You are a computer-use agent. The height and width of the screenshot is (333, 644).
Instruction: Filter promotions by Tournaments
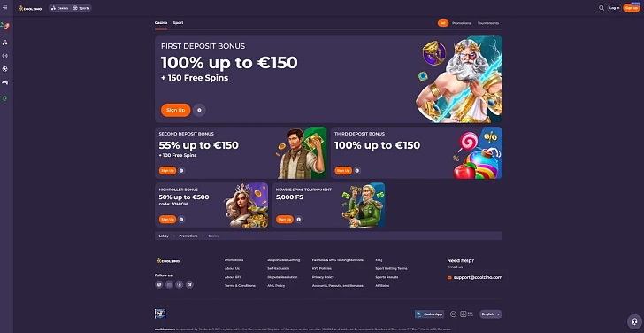coord(488,23)
